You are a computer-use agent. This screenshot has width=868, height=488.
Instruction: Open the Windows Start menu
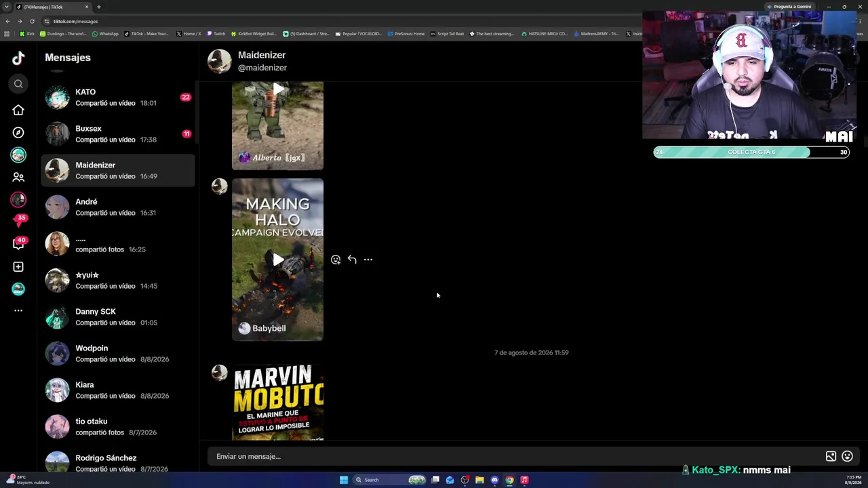344,480
